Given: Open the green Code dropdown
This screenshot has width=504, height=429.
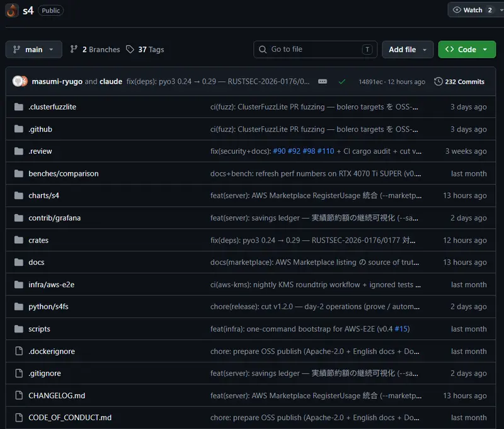Looking at the screenshot, I should tap(467, 50).
